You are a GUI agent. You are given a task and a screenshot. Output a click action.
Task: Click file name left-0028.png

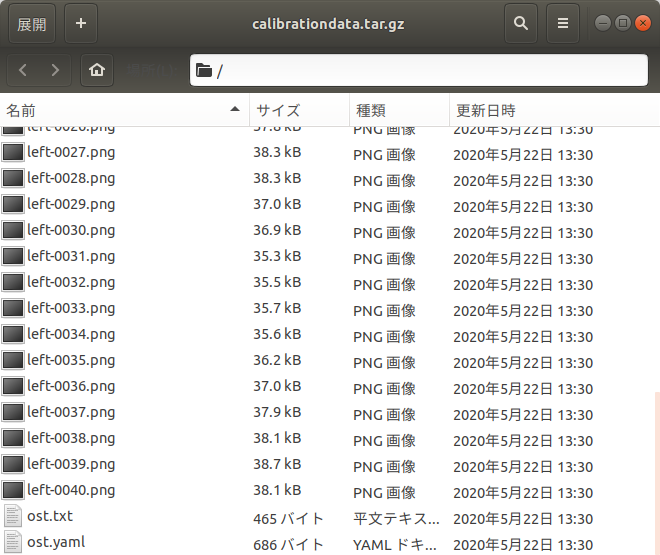coord(71,178)
